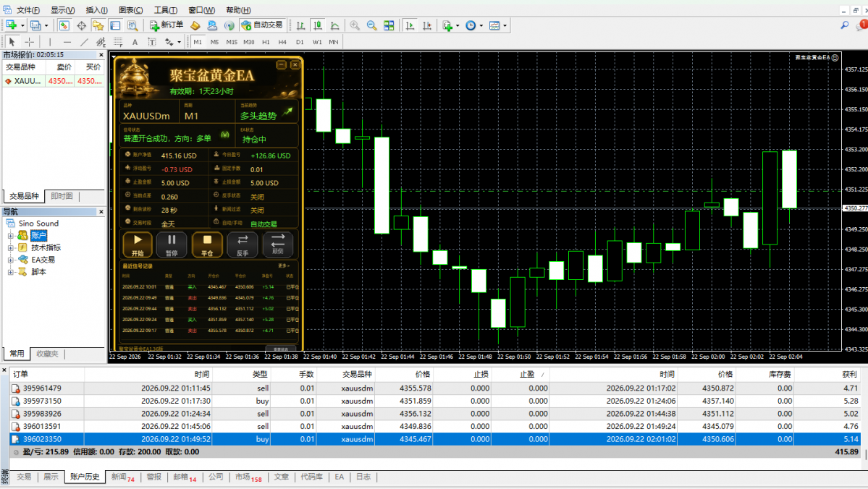The height and width of the screenshot is (489, 868).
Task: Select the trendline drawing tool
Action: 84,42
